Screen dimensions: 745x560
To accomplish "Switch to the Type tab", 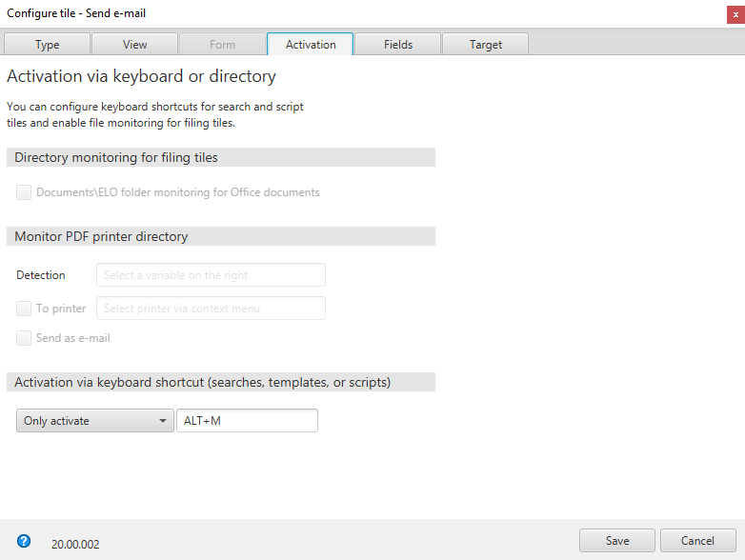I will pyautogui.click(x=48, y=45).
